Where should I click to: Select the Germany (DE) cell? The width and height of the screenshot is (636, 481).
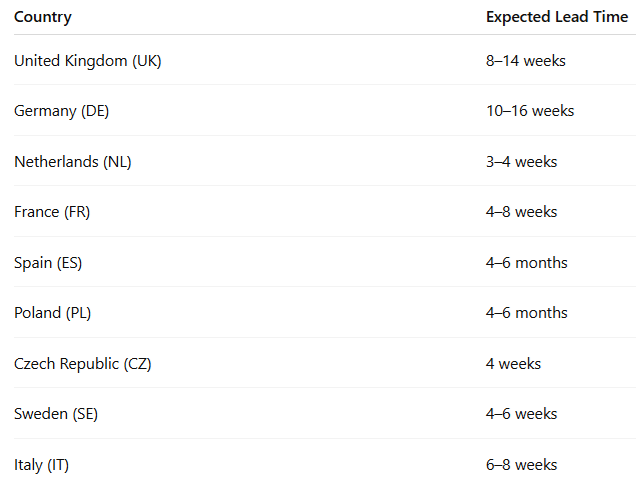62,111
